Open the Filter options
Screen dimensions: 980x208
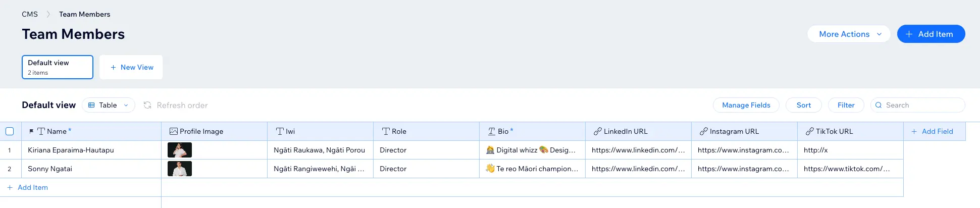[846, 105]
